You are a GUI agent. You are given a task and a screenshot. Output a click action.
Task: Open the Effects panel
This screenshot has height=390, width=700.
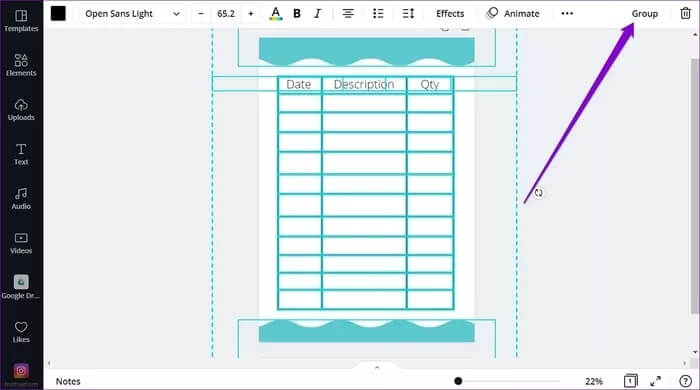tap(450, 14)
